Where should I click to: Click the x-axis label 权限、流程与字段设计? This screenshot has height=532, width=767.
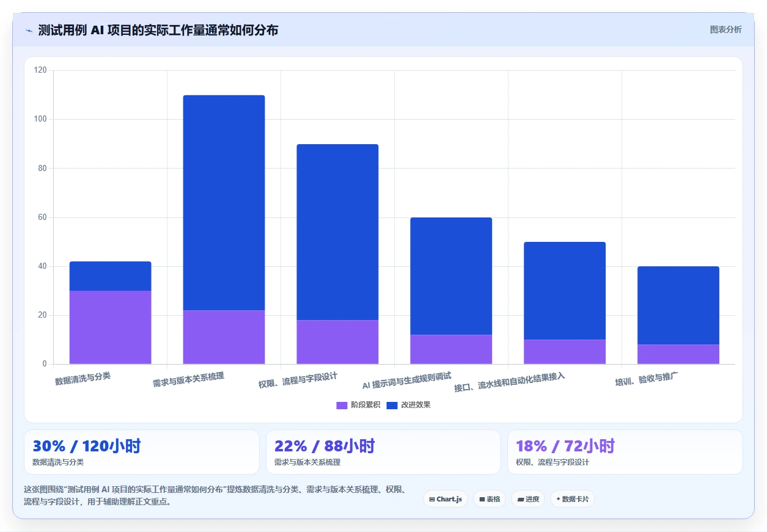pos(298,381)
